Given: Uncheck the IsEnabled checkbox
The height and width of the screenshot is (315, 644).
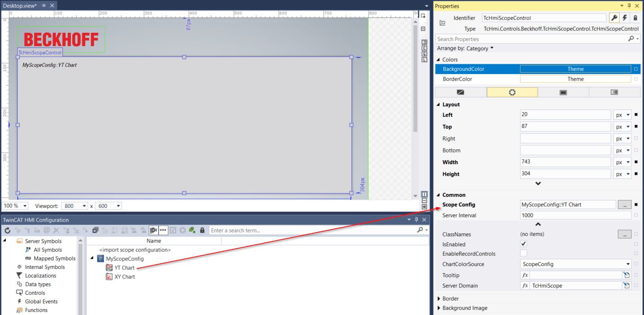Looking at the screenshot, I should 524,244.
